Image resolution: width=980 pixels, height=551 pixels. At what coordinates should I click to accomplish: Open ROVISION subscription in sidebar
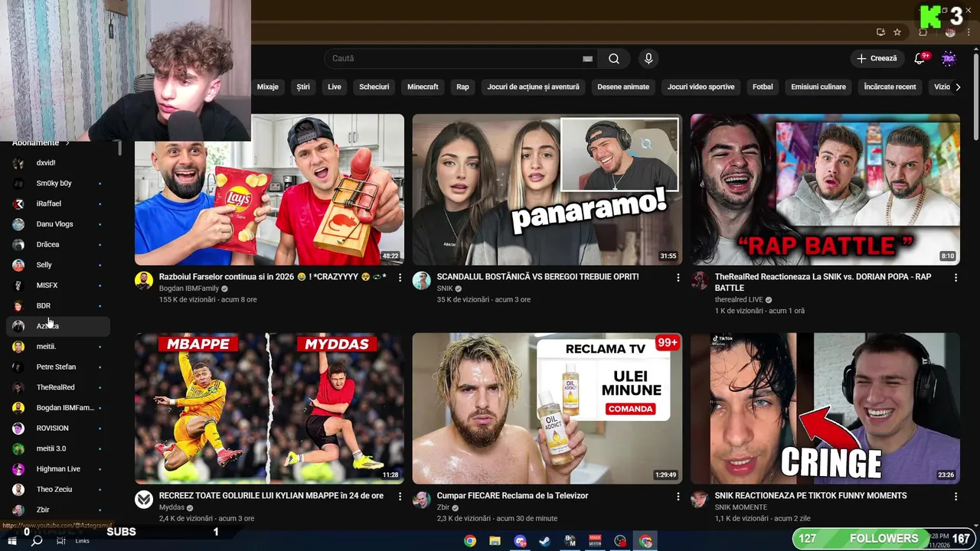[x=58, y=429]
